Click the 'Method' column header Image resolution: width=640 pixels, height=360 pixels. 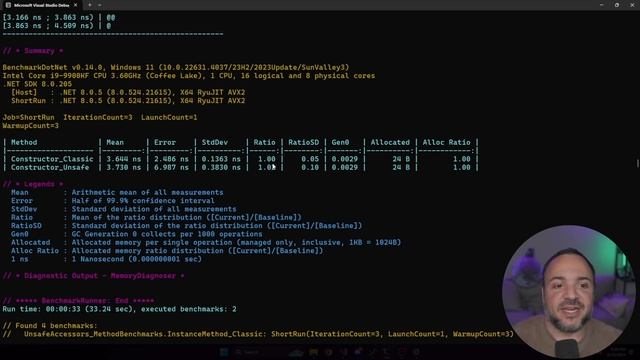pyautogui.click(x=24, y=142)
